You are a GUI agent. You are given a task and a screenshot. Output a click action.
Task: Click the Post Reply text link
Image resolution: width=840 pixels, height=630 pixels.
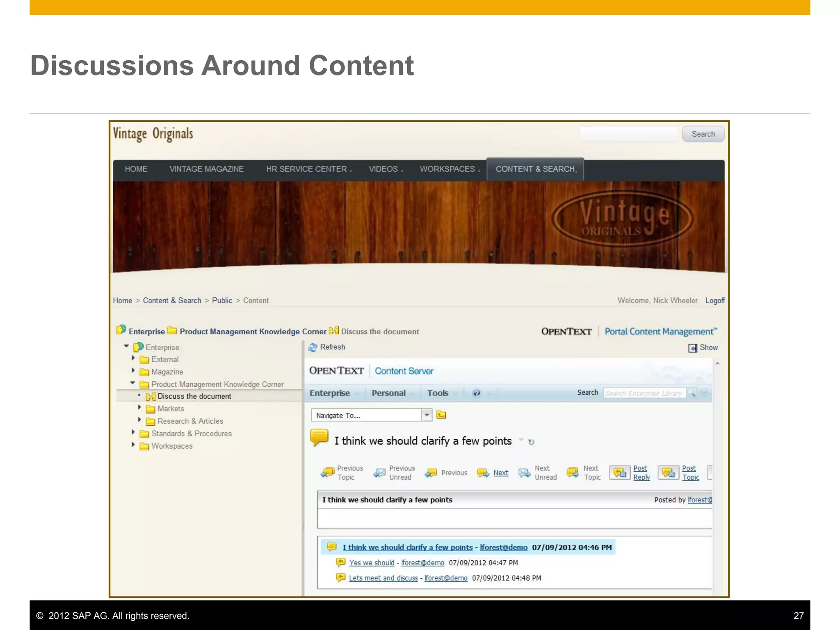pyautogui.click(x=641, y=473)
